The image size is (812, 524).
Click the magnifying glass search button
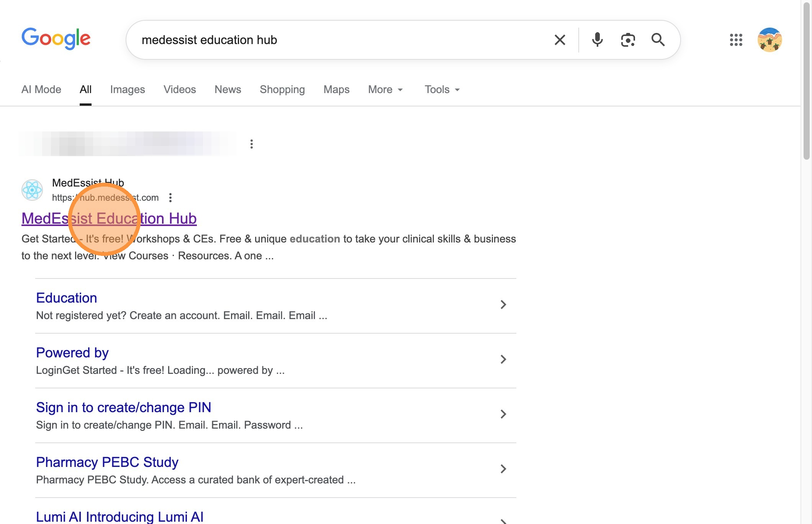(658, 40)
